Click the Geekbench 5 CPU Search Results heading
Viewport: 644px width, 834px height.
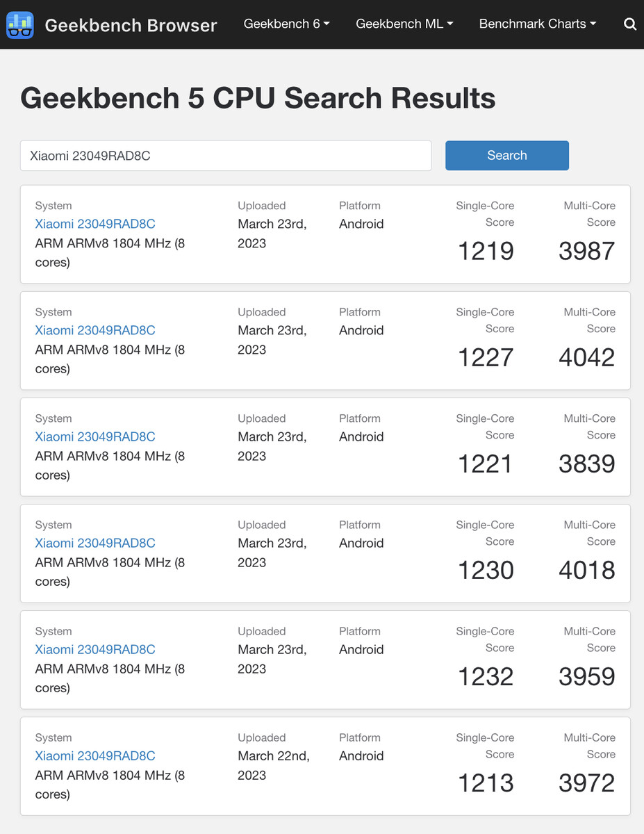point(258,98)
